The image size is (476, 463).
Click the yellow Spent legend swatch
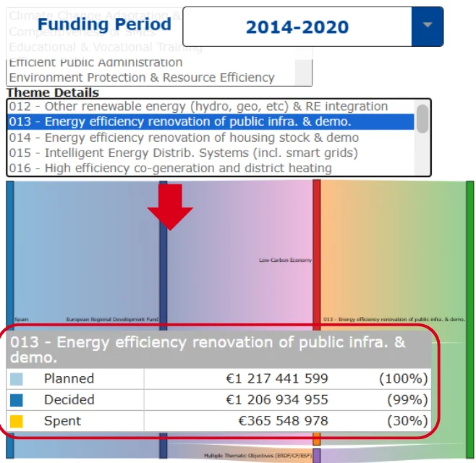coord(17,421)
